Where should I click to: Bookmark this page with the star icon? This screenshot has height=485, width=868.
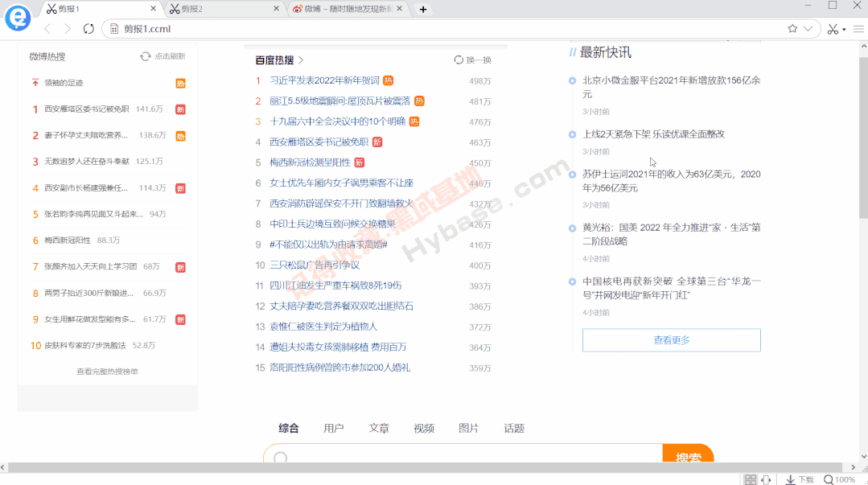(792, 29)
